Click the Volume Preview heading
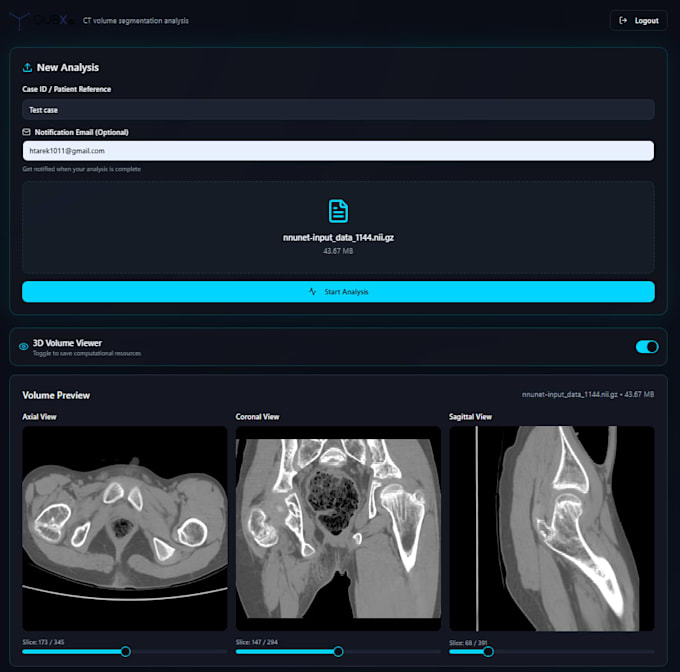This screenshot has height=672, width=680. pos(56,395)
